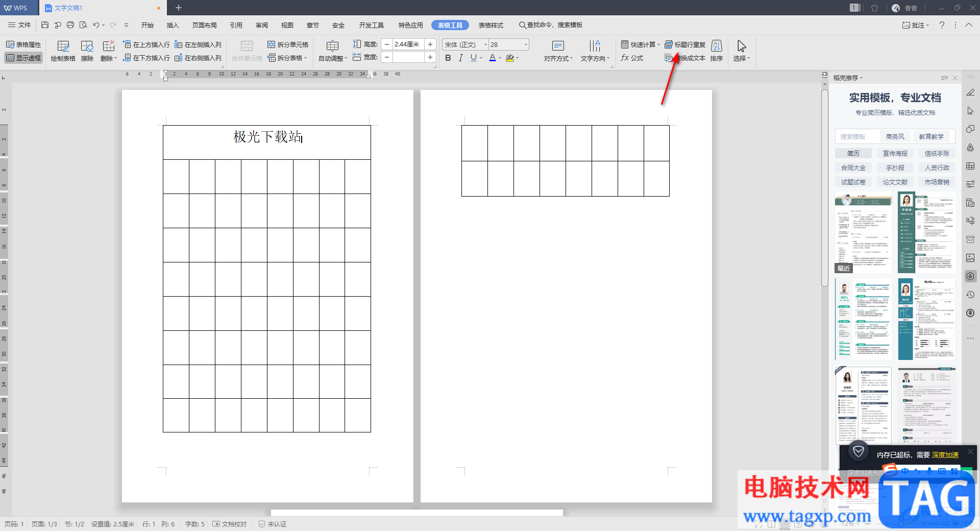Click the 深度加速 link in notification
This screenshot has width=980, height=531.
945,455
